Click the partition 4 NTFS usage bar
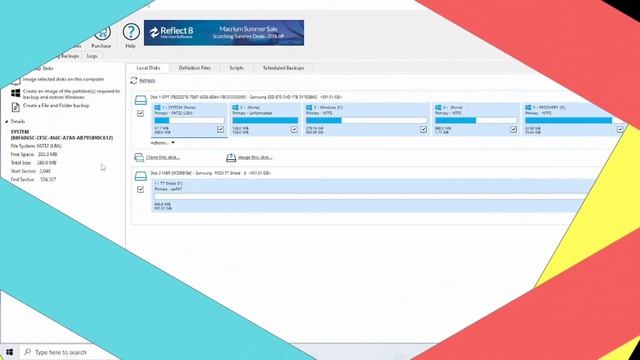 (x=476, y=120)
